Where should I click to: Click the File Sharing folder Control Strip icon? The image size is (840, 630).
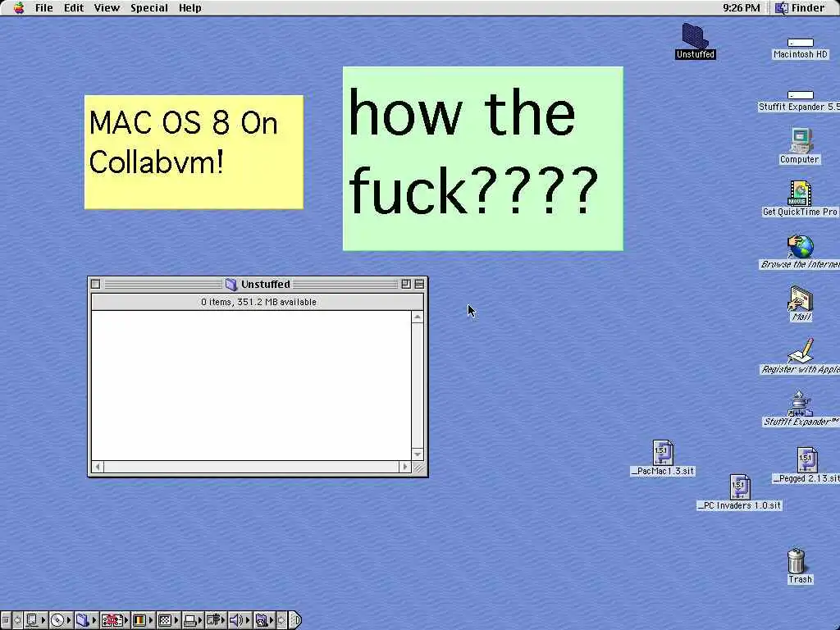[82, 620]
